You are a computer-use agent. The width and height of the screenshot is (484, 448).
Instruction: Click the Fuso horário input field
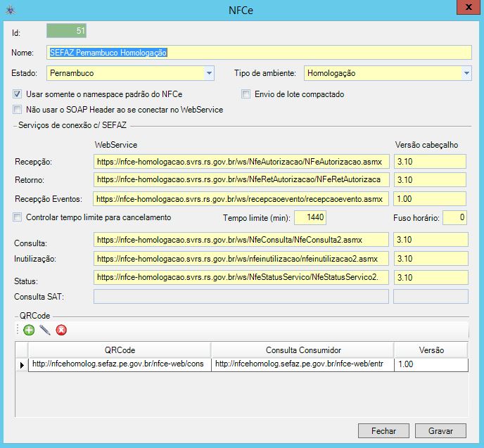click(x=454, y=217)
